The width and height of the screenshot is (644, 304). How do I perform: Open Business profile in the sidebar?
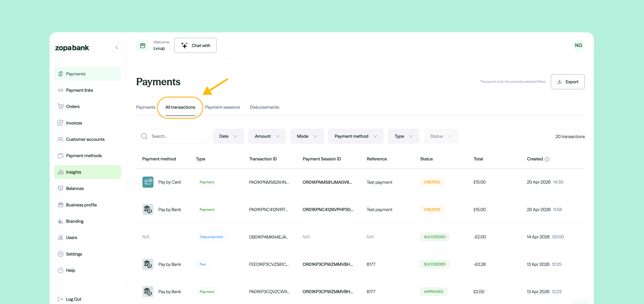coord(87,205)
